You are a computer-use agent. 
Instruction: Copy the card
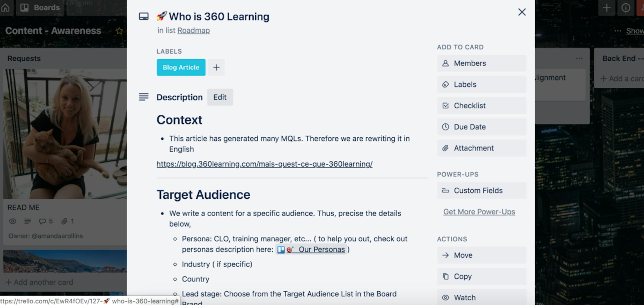coord(482,276)
